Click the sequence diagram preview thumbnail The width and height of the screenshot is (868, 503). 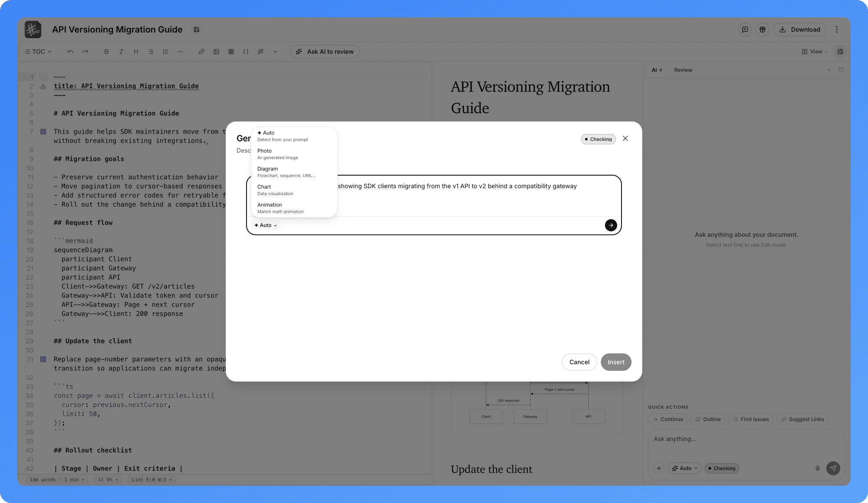coord(537,407)
